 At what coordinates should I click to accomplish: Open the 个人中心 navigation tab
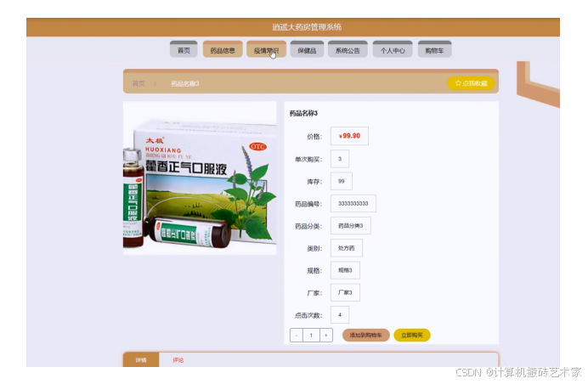coord(393,49)
